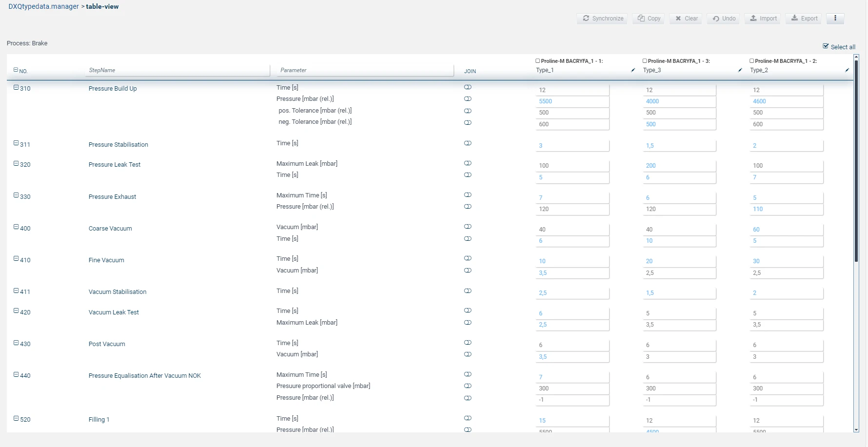The height and width of the screenshot is (447, 868).
Task: Collapse step 400 Coarse Vacuum
Action: [x=16, y=227]
